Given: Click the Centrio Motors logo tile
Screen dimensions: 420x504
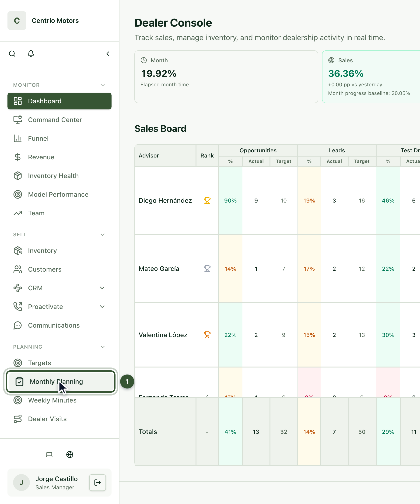Looking at the screenshot, I should tap(17, 21).
